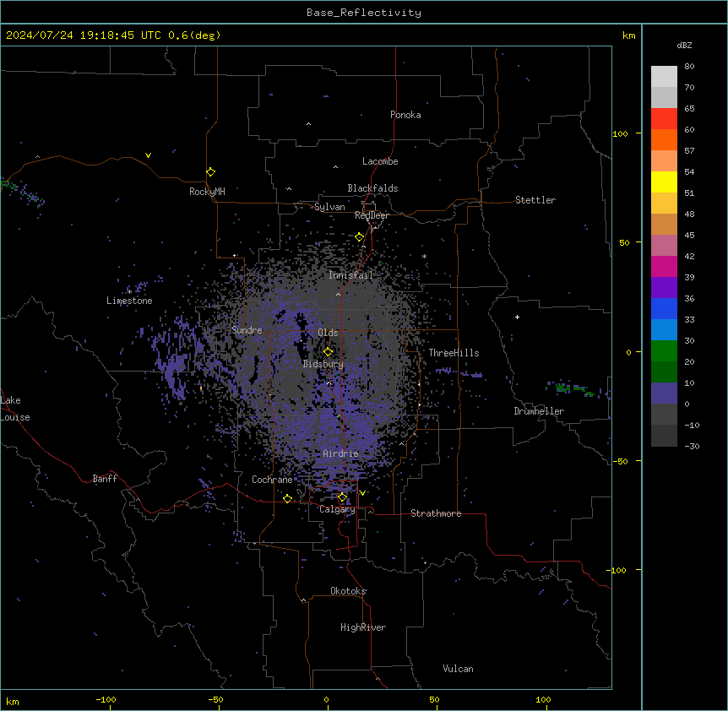This screenshot has height=711, width=728.
Task: Click the white plus marker north of Drumheller
Action: 517,317
